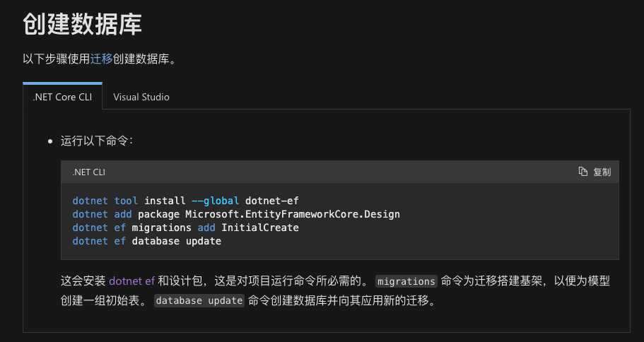The width and height of the screenshot is (644, 342).
Task: Click the dotnet ef database update line
Action: click(146, 241)
